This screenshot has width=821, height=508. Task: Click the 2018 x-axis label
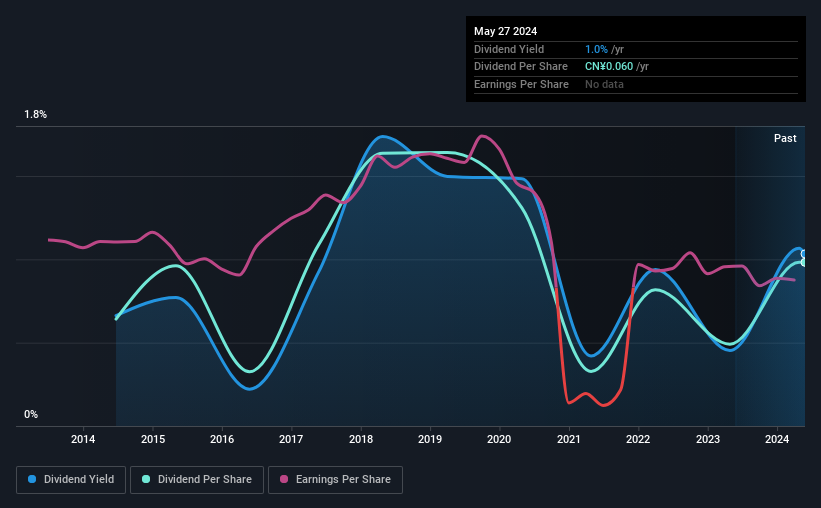coord(361,439)
